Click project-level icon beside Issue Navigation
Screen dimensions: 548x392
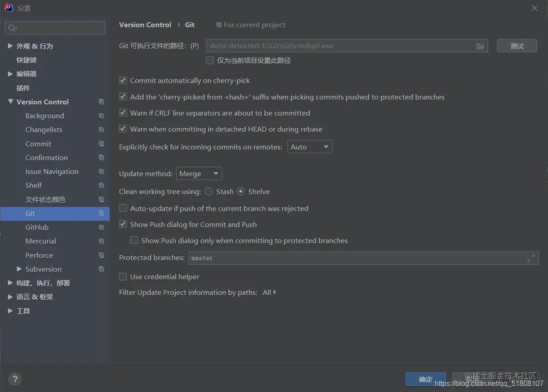pyautogui.click(x=101, y=172)
